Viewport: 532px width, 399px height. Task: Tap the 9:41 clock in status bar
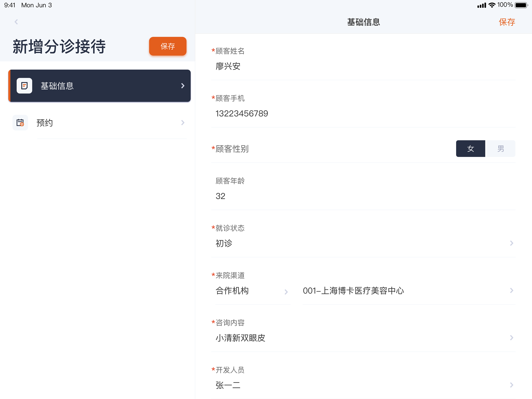click(x=10, y=5)
